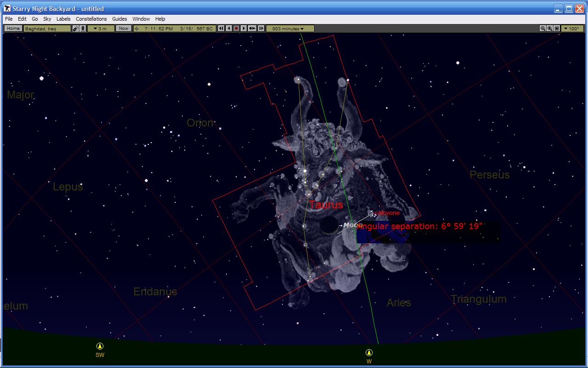Click the Alcyone star label

click(389, 213)
